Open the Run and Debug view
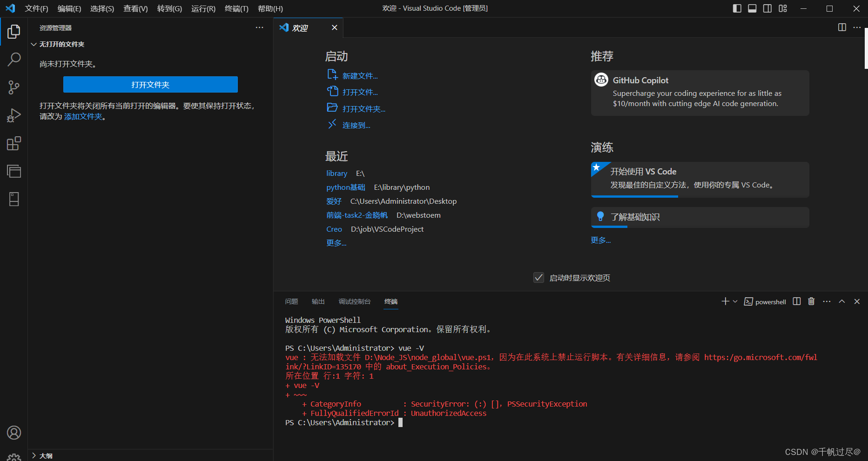This screenshot has width=868, height=461. pyautogui.click(x=14, y=115)
